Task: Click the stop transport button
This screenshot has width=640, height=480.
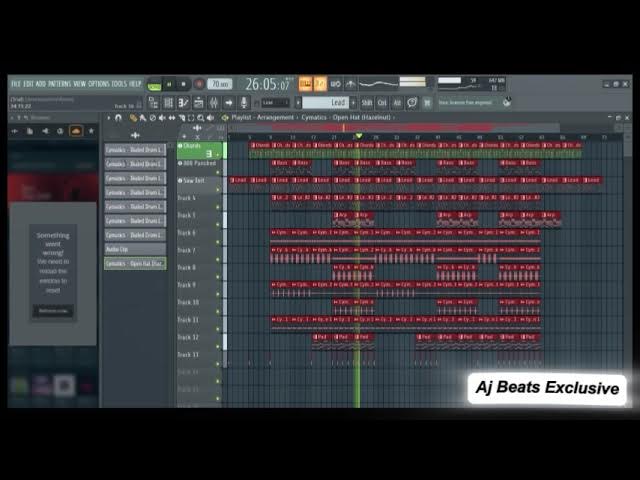Action: point(184,84)
